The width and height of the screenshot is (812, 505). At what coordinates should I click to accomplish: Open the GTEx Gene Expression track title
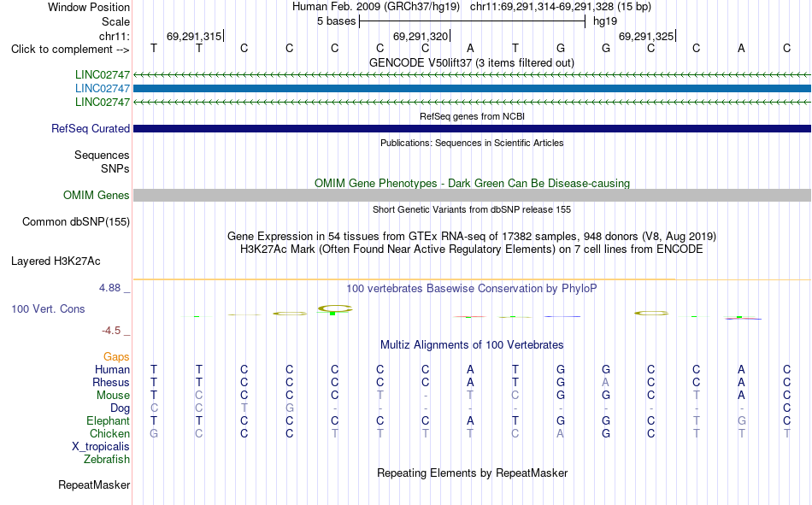click(x=472, y=236)
